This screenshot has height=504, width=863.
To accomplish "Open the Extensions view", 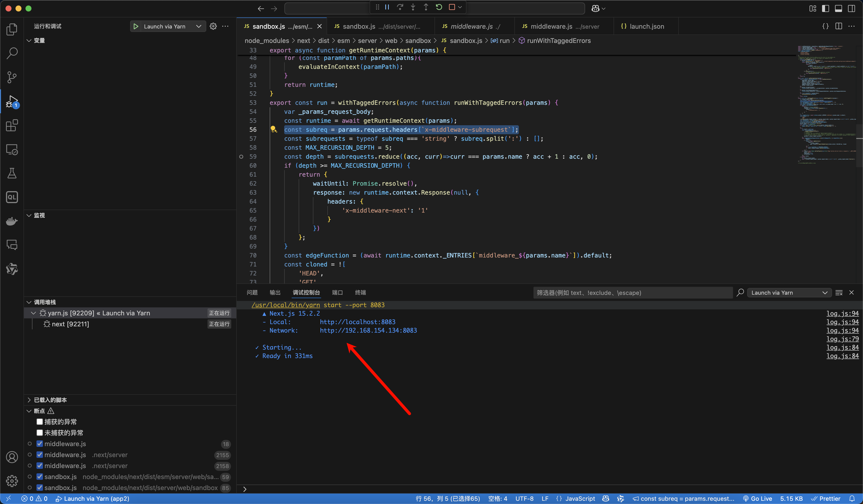I will coord(12,125).
